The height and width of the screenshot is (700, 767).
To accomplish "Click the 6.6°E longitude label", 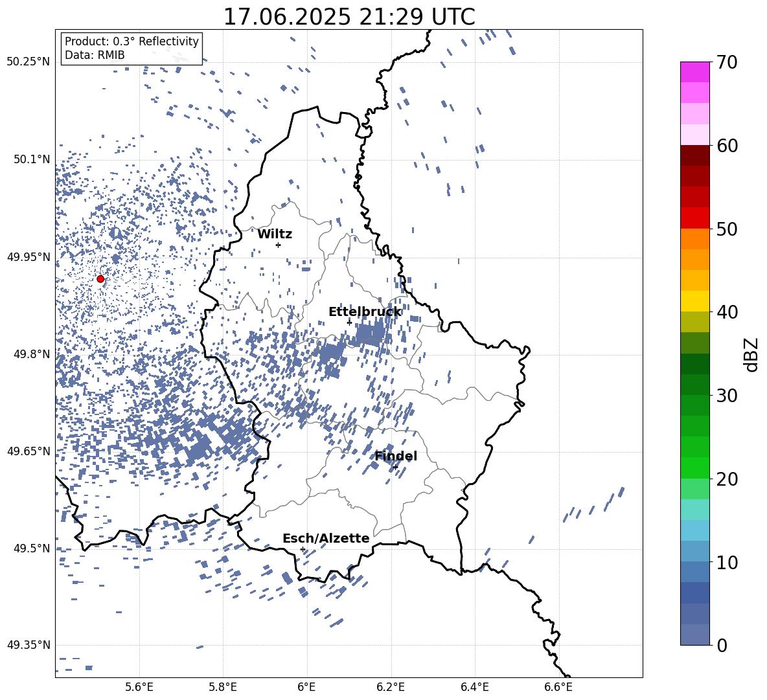I will coord(558,687).
